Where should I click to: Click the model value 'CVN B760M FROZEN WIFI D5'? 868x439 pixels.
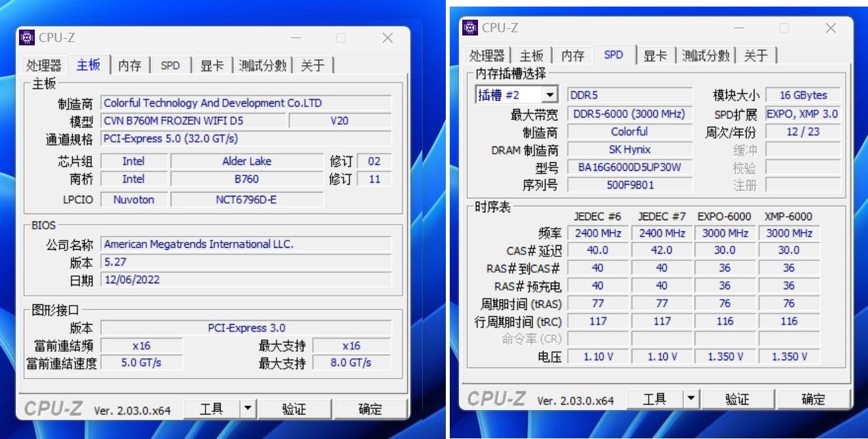(x=194, y=121)
